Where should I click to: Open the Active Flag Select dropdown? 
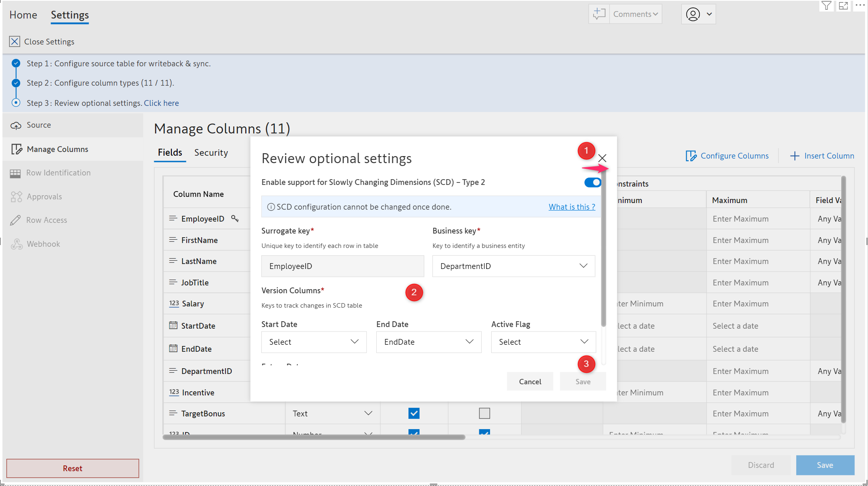tap(543, 342)
